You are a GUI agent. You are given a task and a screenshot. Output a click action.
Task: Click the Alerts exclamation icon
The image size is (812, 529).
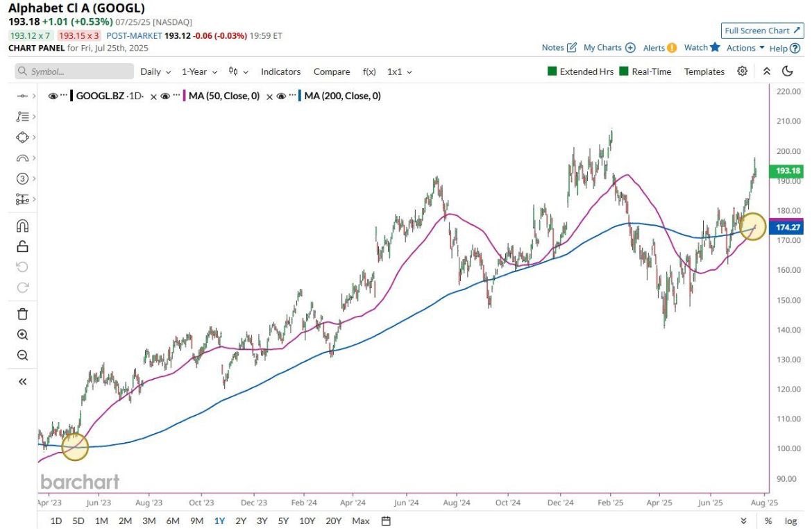click(x=672, y=48)
